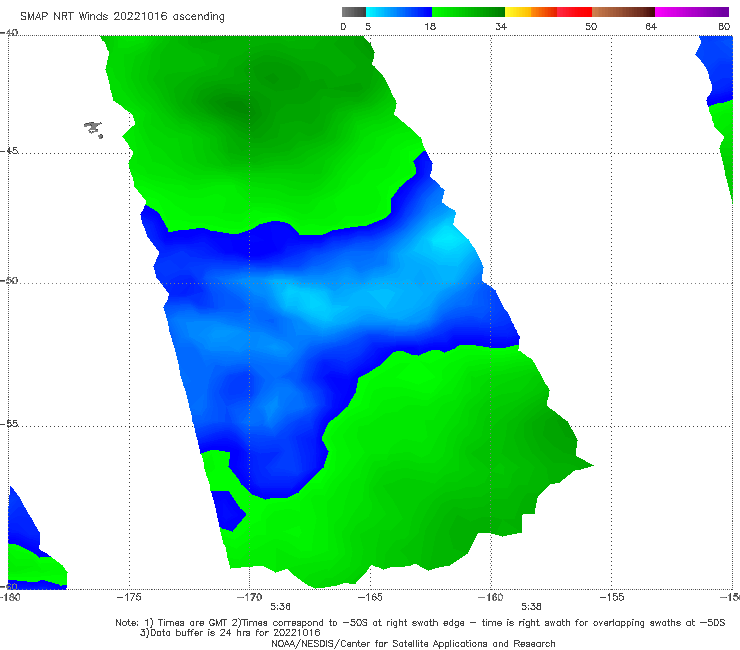Click the "5:38" time label below -160
This screenshot has height=650, width=740.
tap(531, 607)
